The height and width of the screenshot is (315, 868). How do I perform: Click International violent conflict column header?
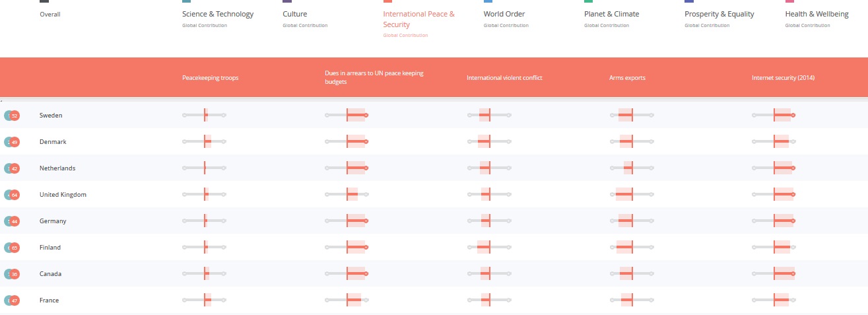(504, 78)
